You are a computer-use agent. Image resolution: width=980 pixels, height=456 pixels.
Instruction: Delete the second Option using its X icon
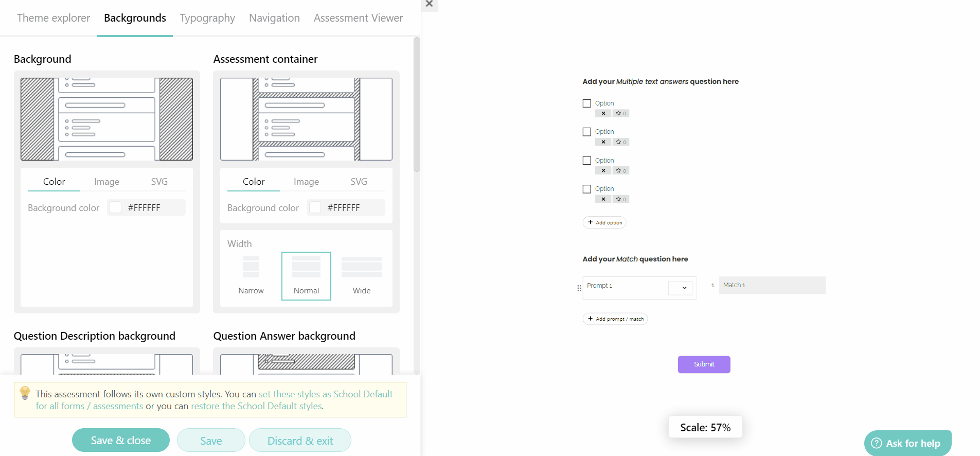pyautogui.click(x=603, y=142)
